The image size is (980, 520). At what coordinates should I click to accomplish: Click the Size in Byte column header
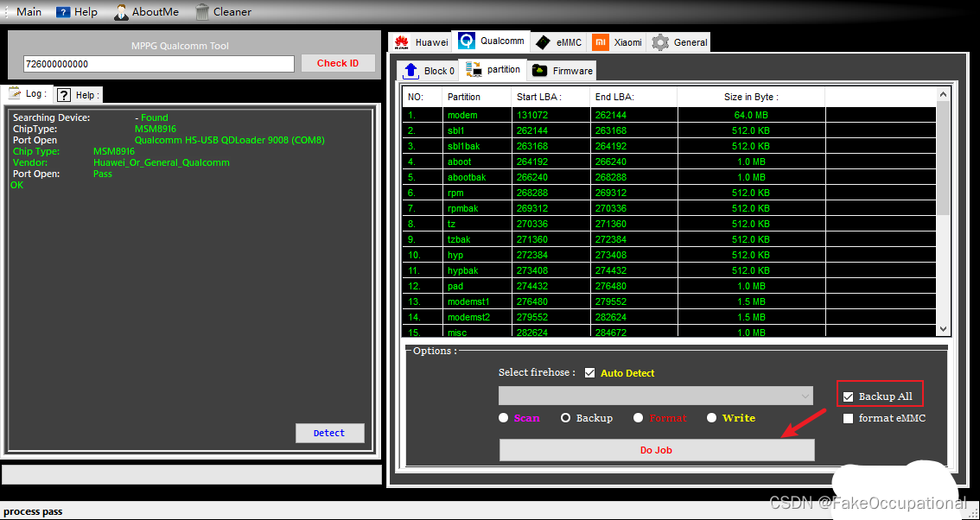tap(751, 97)
